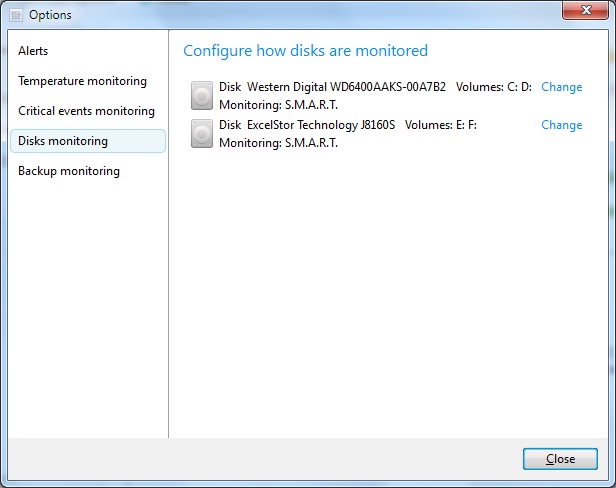
Task: Click the Volumes E: F: label
Action: 441,125
